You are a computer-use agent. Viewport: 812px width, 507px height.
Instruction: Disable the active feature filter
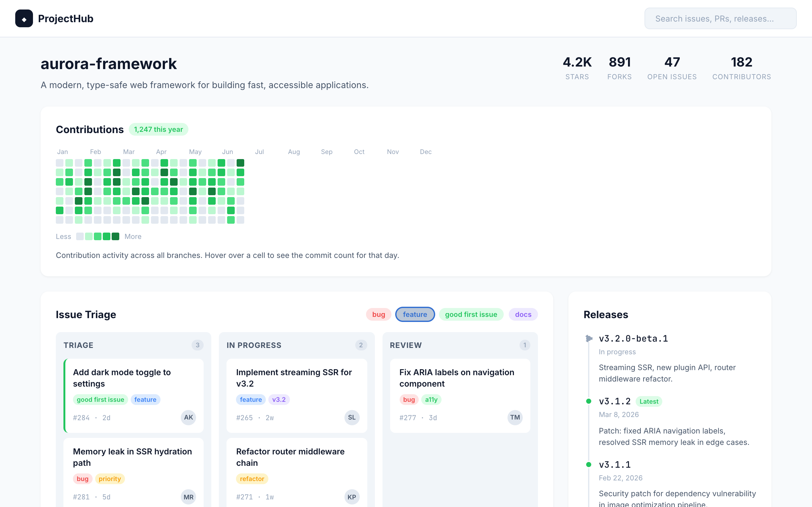tap(415, 314)
